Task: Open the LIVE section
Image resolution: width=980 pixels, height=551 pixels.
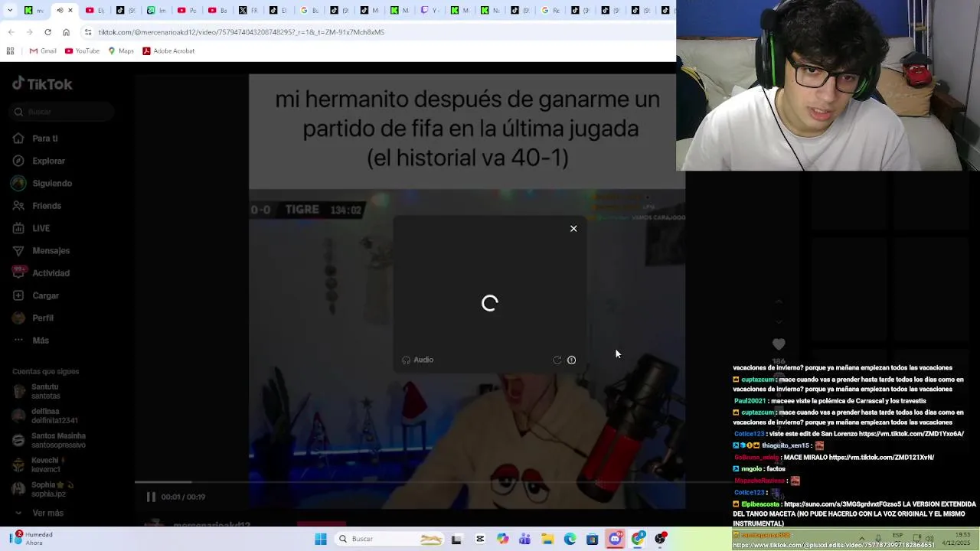Action: pos(31,228)
